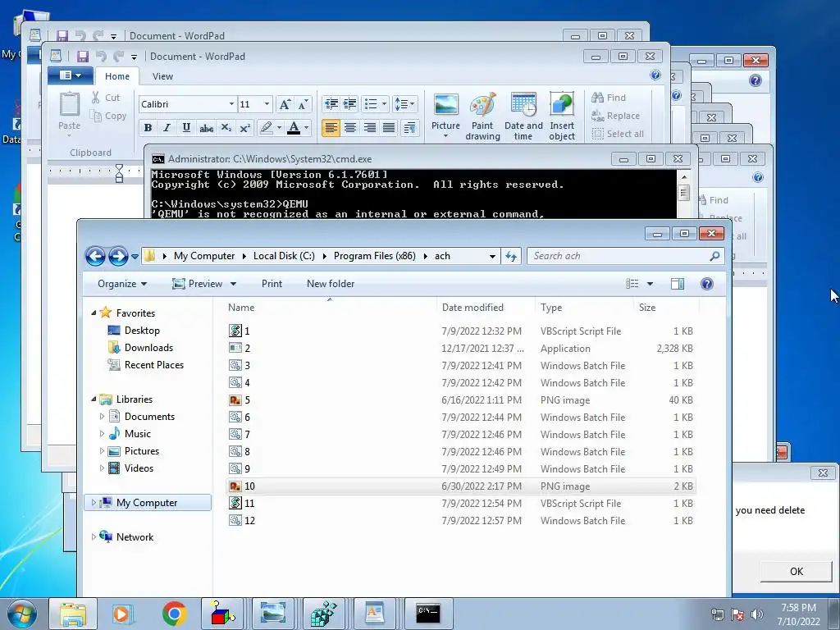840x630 pixels.
Task: Expand Documents library node
Action: 102,416
